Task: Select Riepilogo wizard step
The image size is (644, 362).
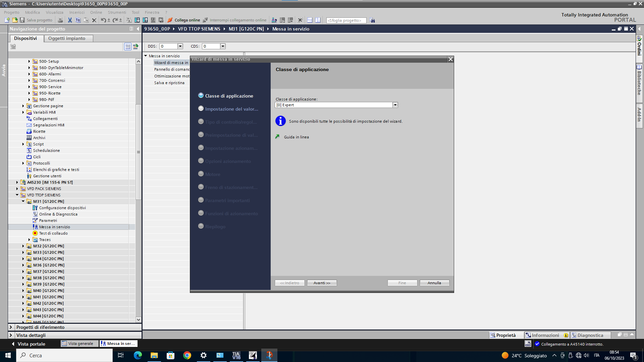Action: [212, 227]
